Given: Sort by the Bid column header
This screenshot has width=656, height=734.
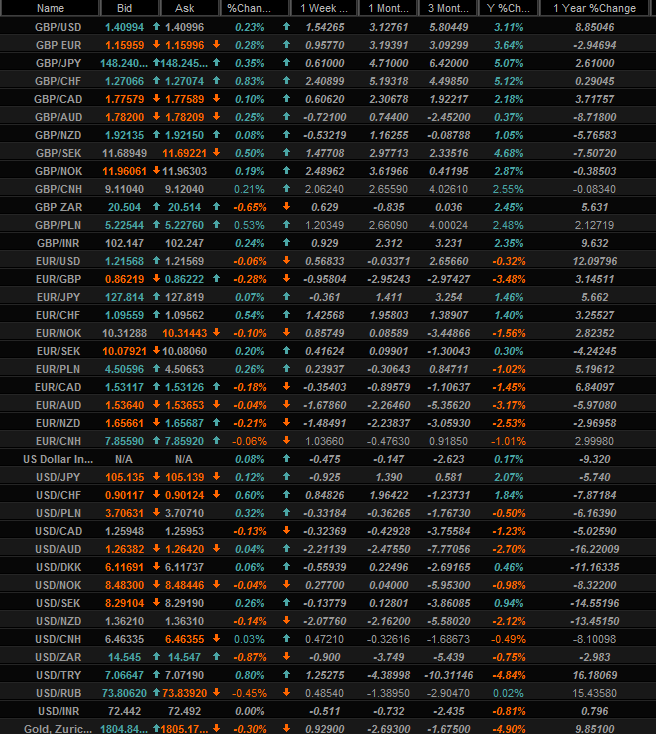Looking at the screenshot, I should pos(123,8).
